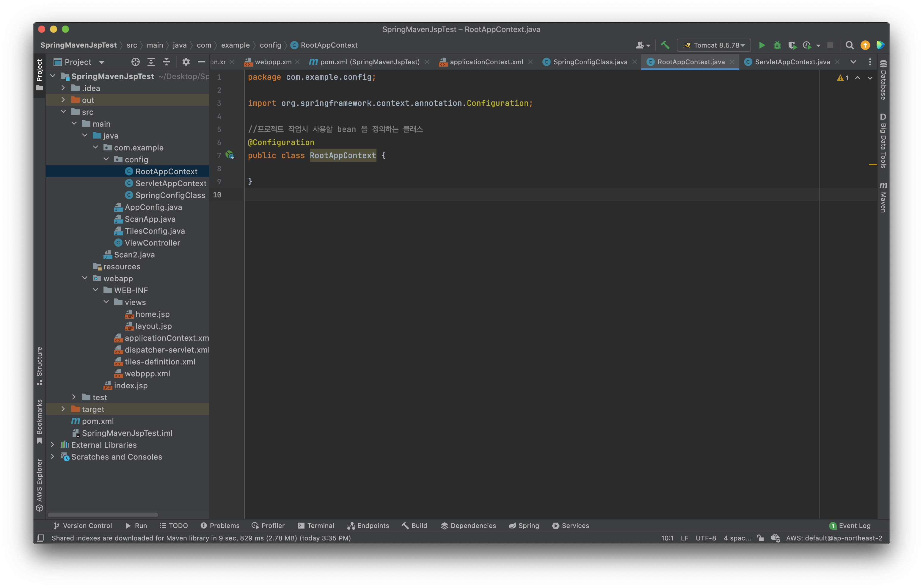The width and height of the screenshot is (923, 588).
Task: Open Project panel settings gear
Action: coord(186,62)
